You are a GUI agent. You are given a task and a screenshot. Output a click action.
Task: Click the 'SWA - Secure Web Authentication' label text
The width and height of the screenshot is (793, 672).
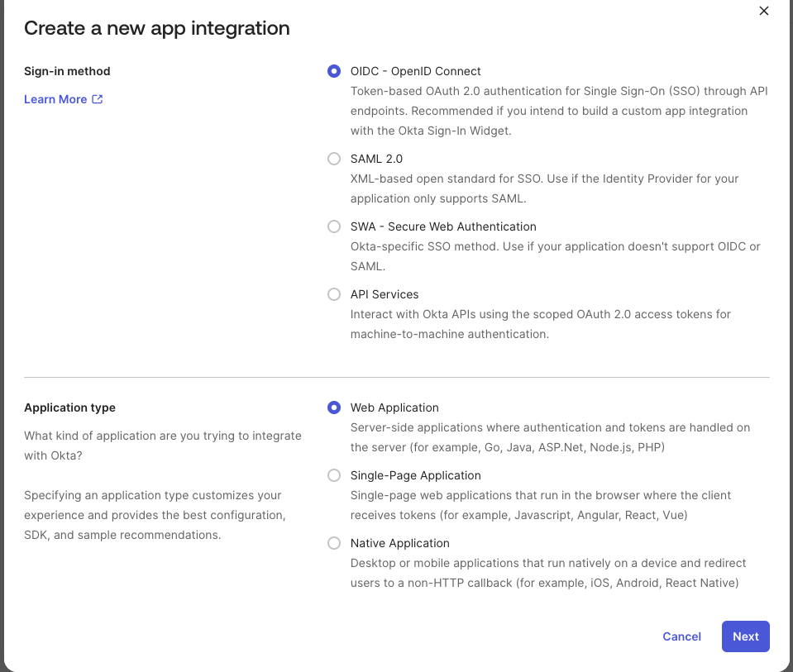point(443,226)
